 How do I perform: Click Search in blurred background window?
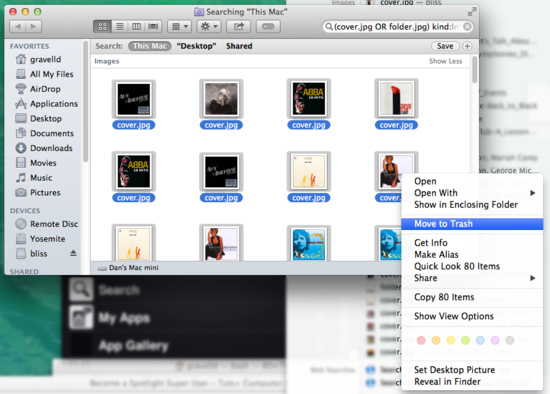pos(119,290)
